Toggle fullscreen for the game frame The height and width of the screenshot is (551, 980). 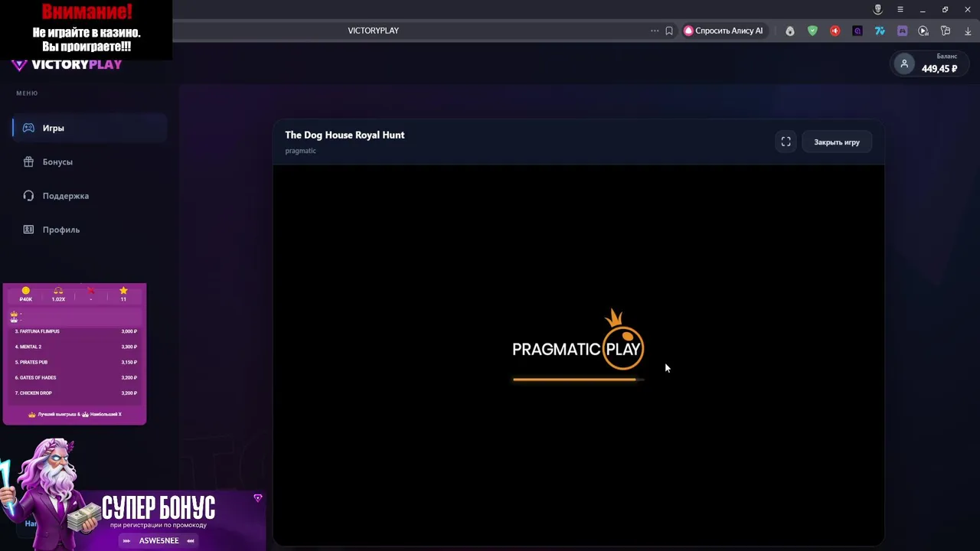click(786, 142)
